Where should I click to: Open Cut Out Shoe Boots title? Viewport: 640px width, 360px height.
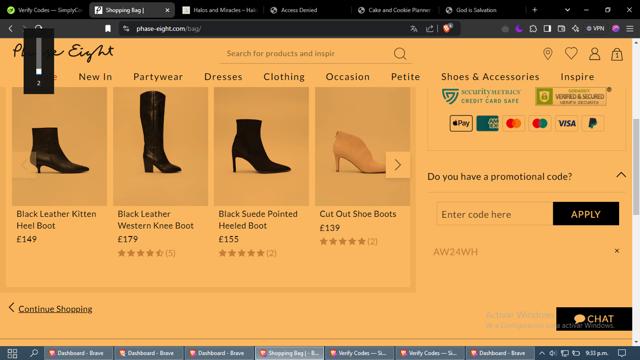point(358,214)
